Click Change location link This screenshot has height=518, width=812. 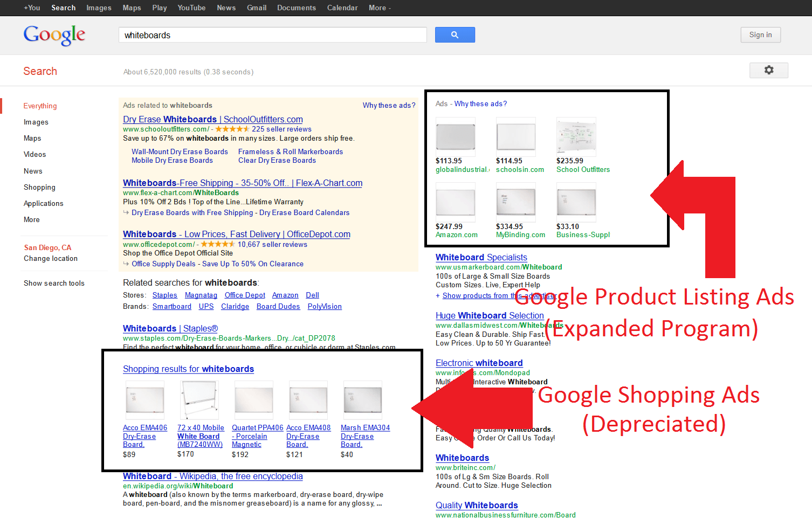coord(51,259)
